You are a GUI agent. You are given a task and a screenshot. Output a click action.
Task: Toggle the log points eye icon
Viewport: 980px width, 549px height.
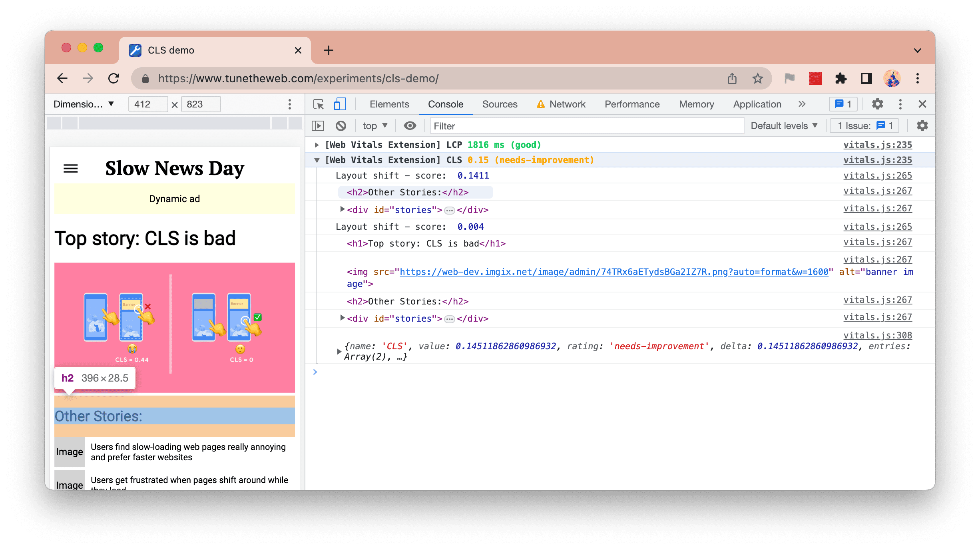click(409, 126)
